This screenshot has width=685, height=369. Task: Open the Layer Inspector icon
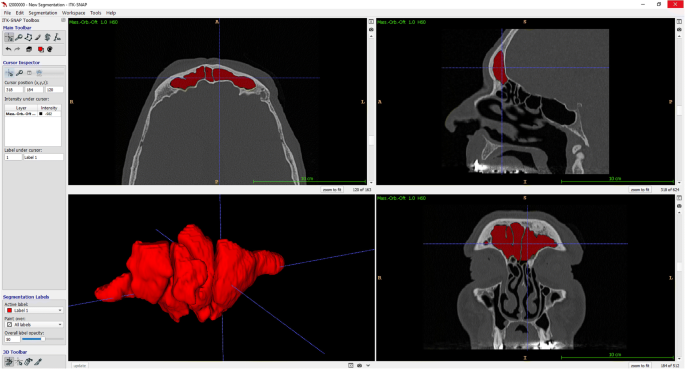[x=29, y=49]
